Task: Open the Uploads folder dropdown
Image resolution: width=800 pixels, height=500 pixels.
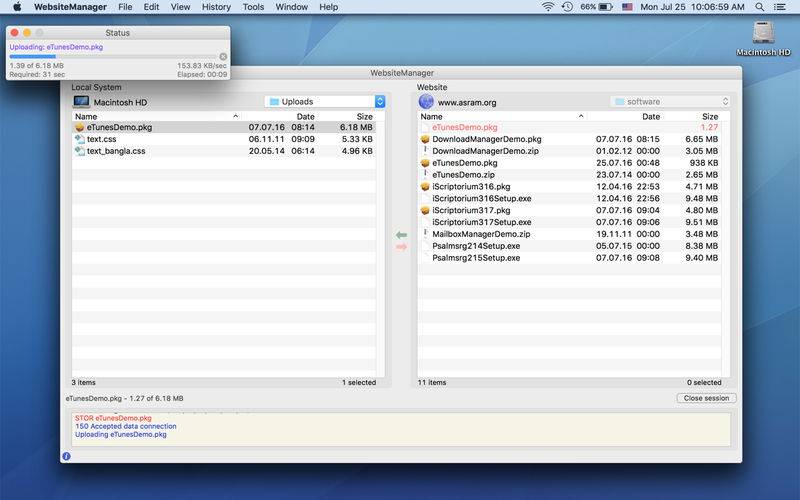Action: (x=325, y=102)
